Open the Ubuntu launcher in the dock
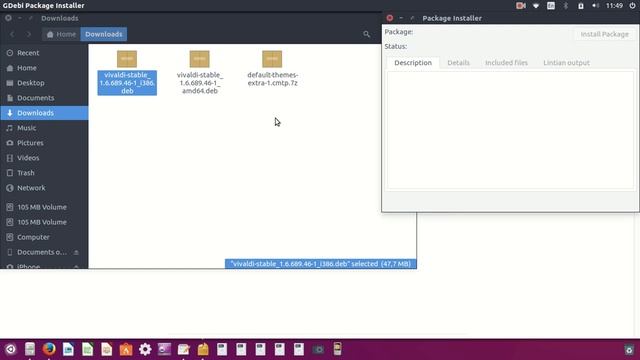 [10, 349]
